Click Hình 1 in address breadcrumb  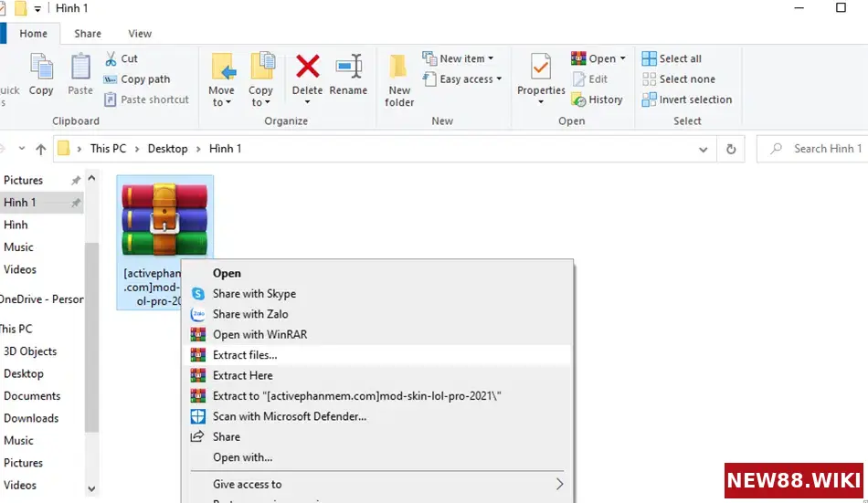[x=225, y=149]
